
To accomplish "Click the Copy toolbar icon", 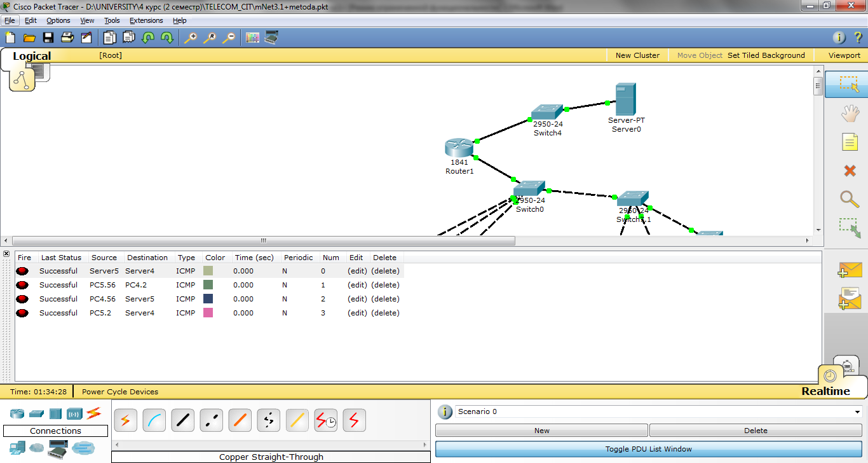I will coord(110,38).
